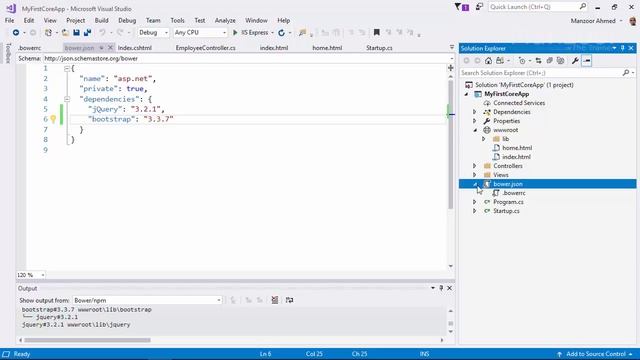
Task: Click Clear All icon in Output panel
Action: [x=275, y=300]
